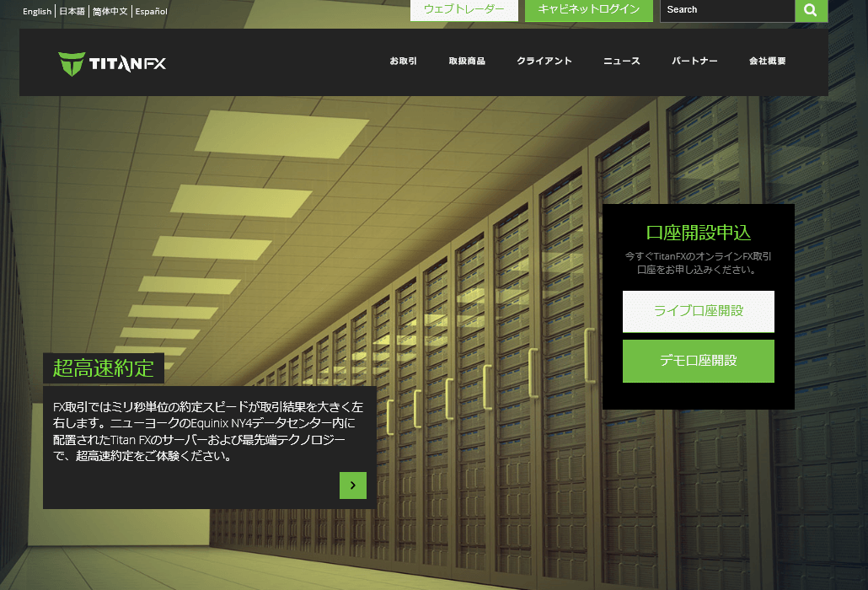This screenshot has width=868, height=590.
Task: Click the 口座開設申込 panel heading
Action: (x=698, y=233)
